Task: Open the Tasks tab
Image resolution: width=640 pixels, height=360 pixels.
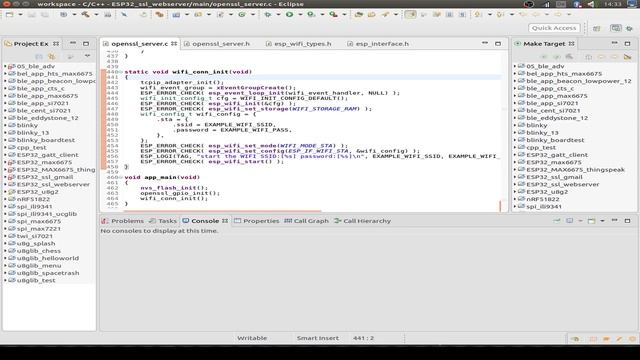Action: 163,221
